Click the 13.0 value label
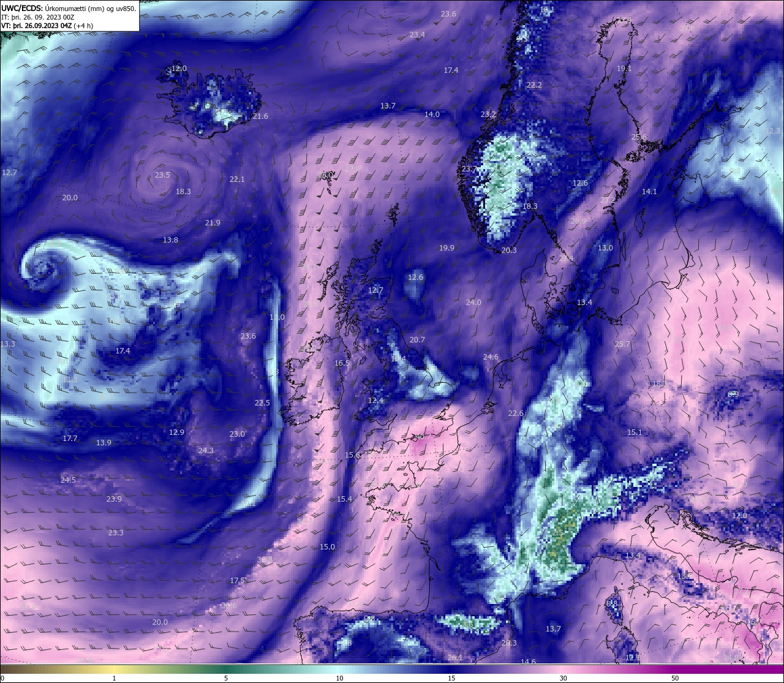 click(x=605, y=248)
